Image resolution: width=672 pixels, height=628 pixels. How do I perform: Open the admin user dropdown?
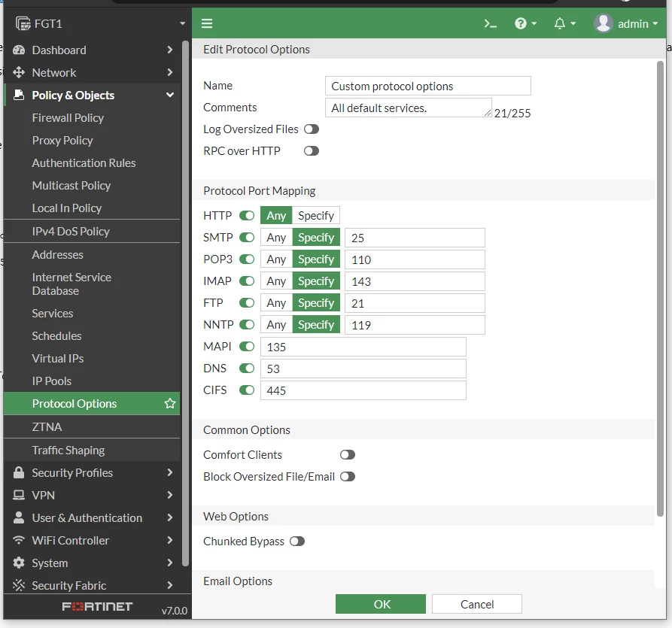625,23
